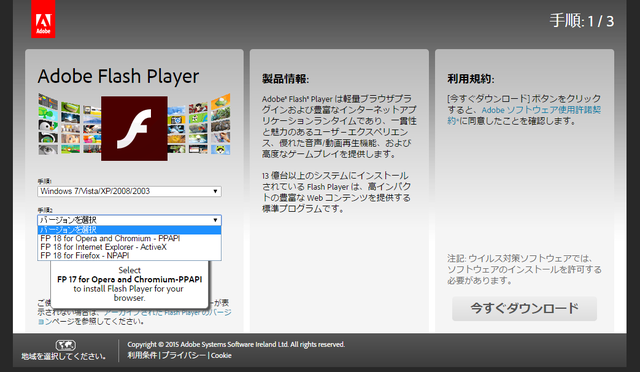The height and width of the screenshot is (372, 640).
Task: Open the archived Flash Player versions link
Action: [x=167, y=313]
